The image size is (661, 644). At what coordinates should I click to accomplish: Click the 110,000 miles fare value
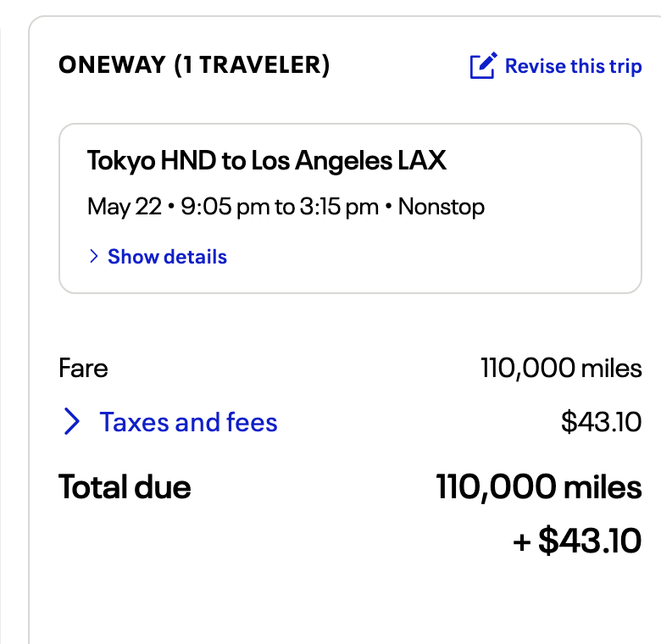[x=560, y=369]
